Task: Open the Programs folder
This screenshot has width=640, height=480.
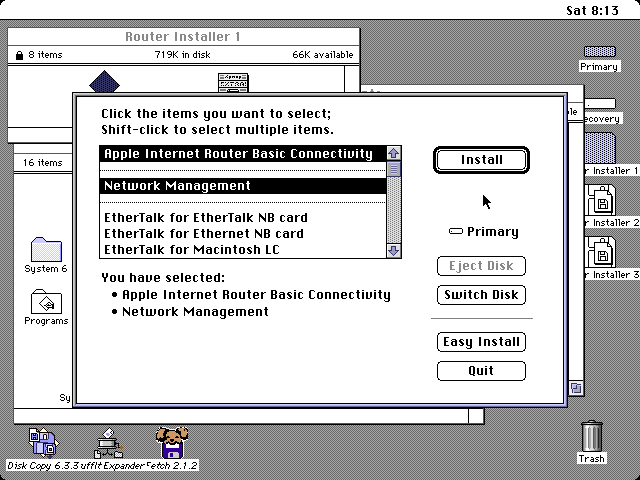Action: tap(46, 302)
